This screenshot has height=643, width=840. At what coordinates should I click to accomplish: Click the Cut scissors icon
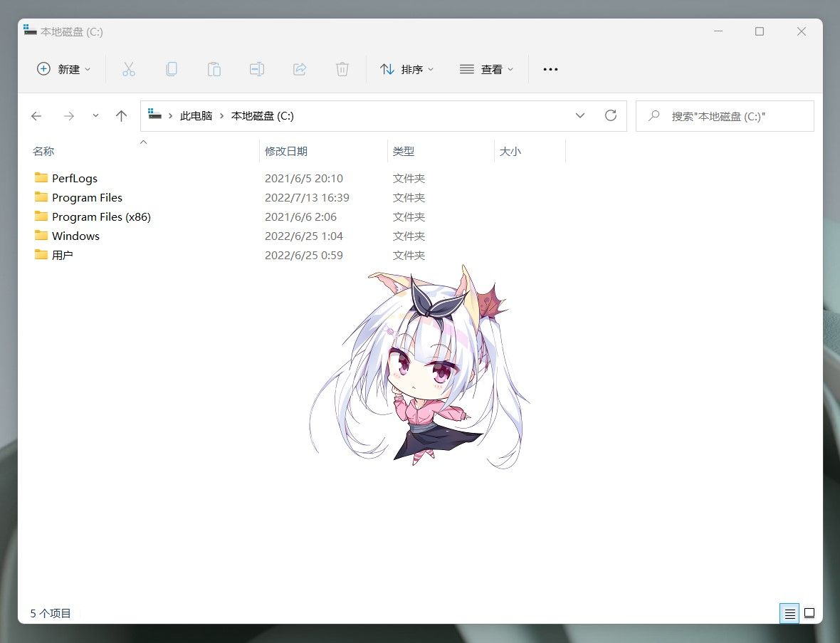coord(129,69)
